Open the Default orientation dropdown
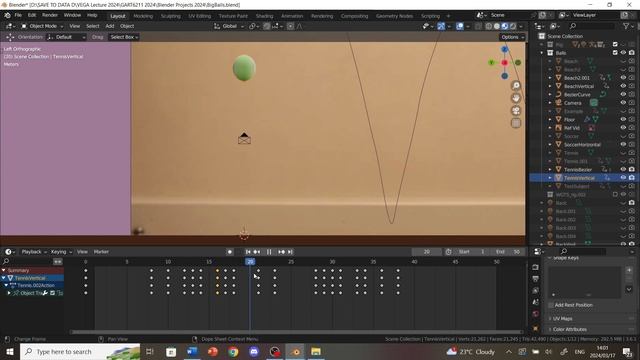Image resolution: width=640 pixels, height=360 pixels. tap(66, 37)
